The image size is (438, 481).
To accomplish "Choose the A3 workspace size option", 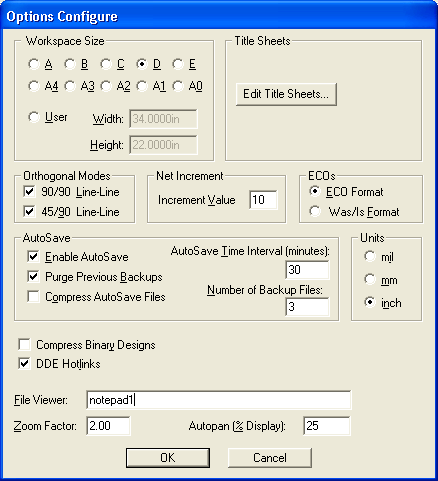I will click(70, 86).
